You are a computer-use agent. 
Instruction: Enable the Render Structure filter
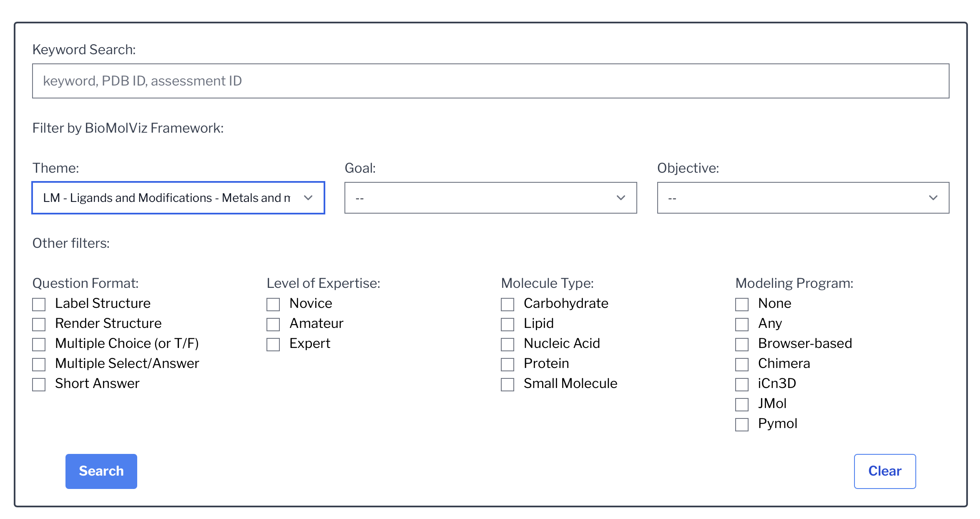[39, 324]
